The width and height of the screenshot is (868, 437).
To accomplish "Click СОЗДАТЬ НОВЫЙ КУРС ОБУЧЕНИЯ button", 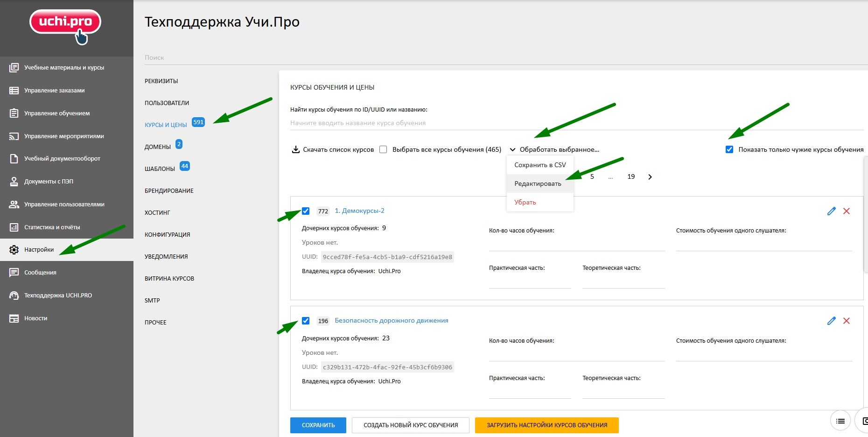I will pyautogui.click(x=411, y=425).
